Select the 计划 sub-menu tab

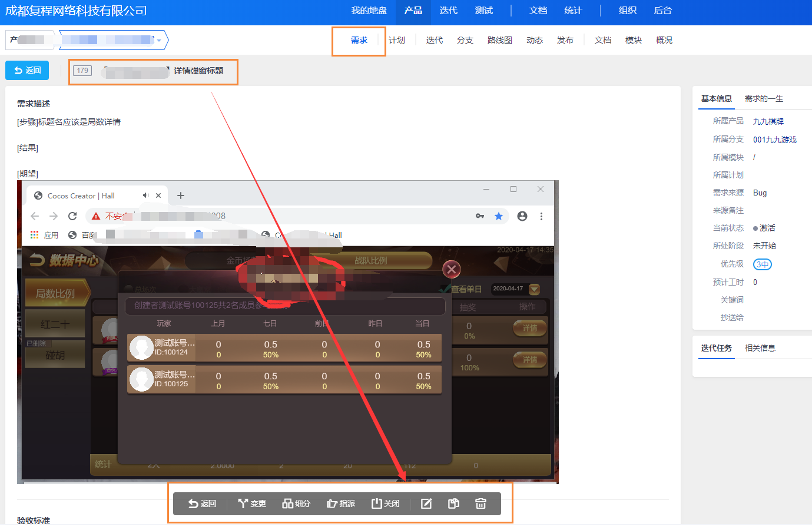coord(397,40)
